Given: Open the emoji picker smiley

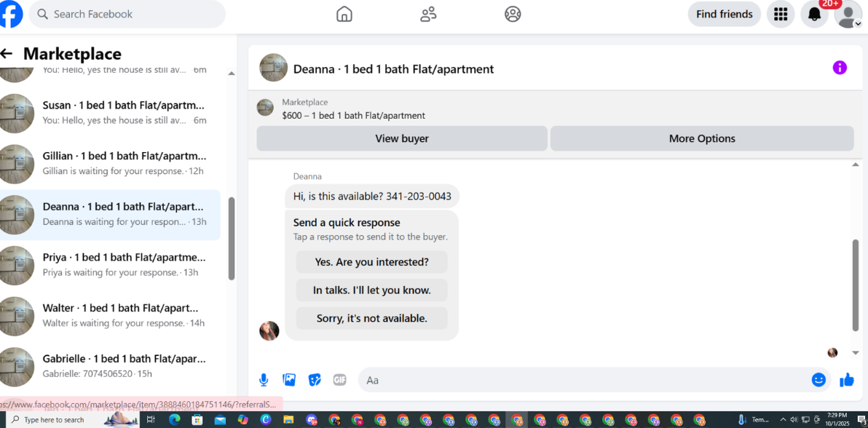Looking at the screenshot, I should point(818,380).
